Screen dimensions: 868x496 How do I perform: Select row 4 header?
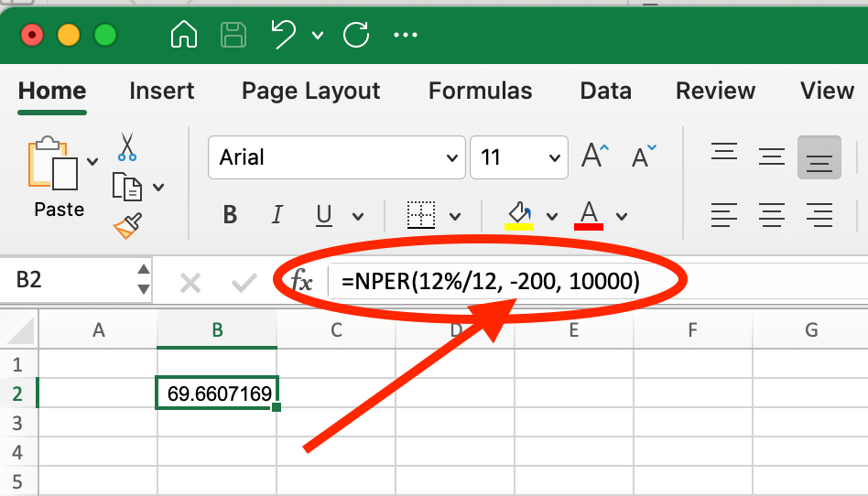(x=18, y=452)
